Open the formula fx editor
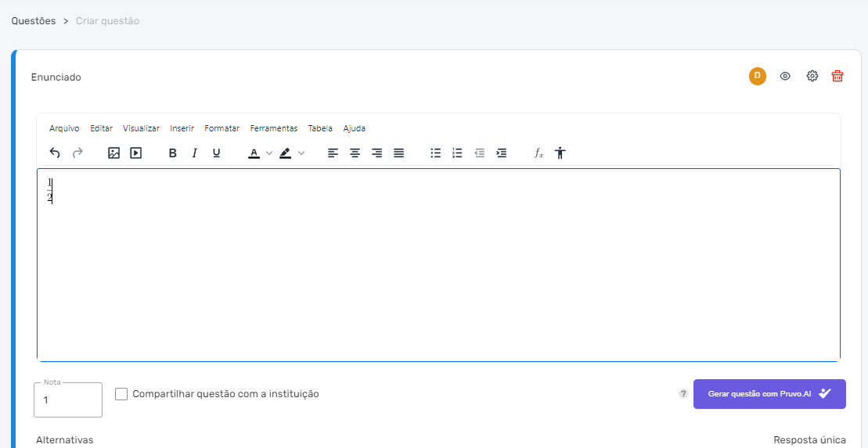Screen dimensions: 868x448 pyautogui.click(x=538, y=153)
